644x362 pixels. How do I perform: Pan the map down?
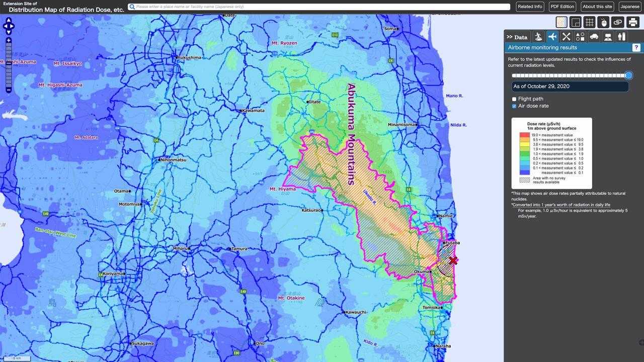point(9,32)
